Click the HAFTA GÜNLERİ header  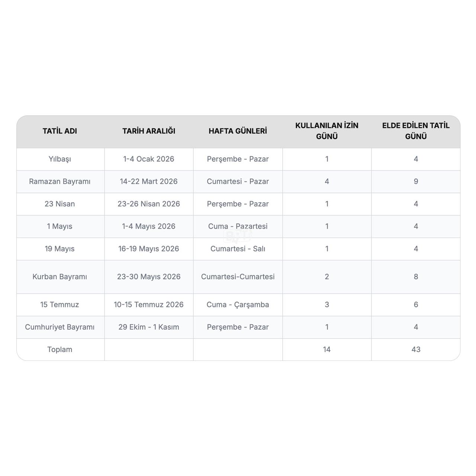(x=238, y=131)
